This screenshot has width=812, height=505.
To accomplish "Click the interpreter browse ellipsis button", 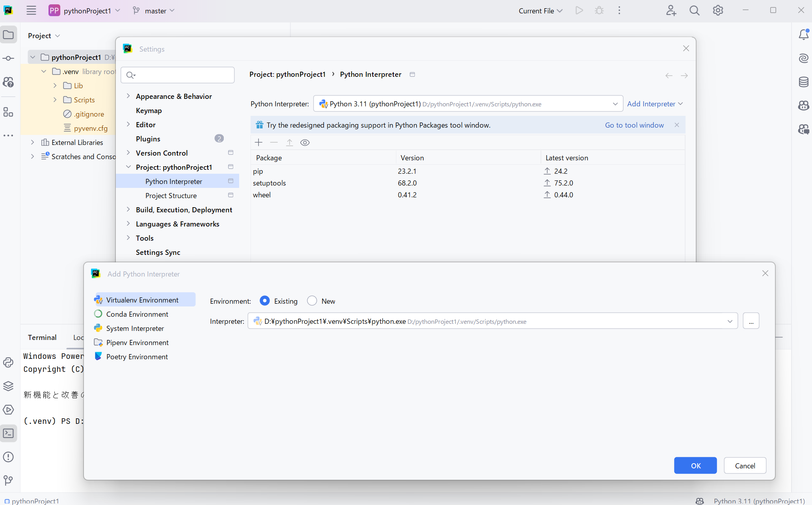I will 751,321.
